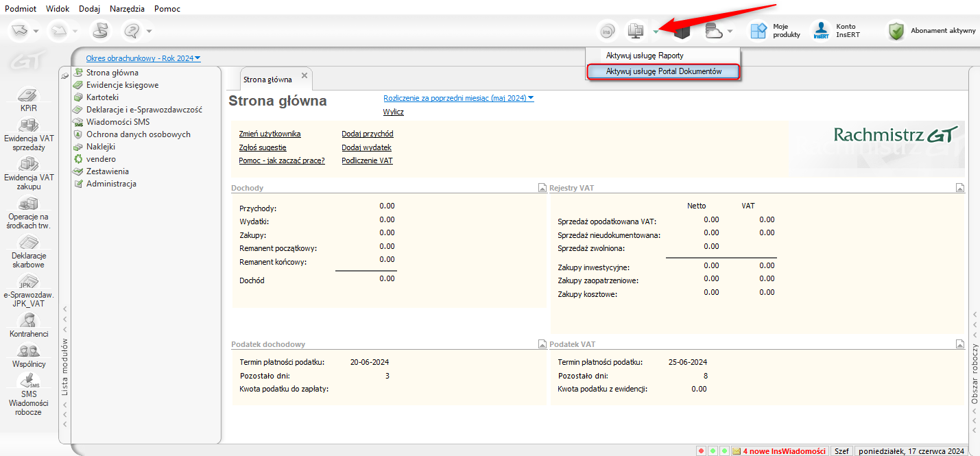The width and height of the screenshot is (980, 456).
Task: Open Okres obrachunkowy - Rok 2024 dropdown
Action: (x=143, y=58)
